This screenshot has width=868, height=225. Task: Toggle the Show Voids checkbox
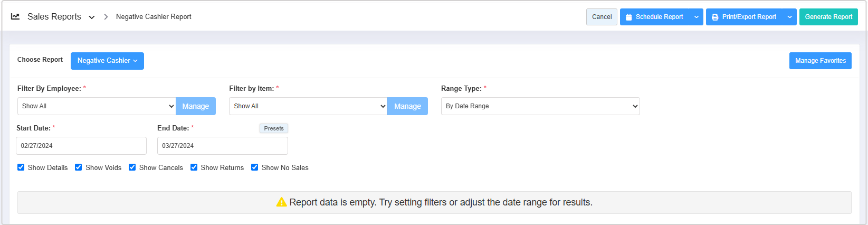tap(79, 167)
